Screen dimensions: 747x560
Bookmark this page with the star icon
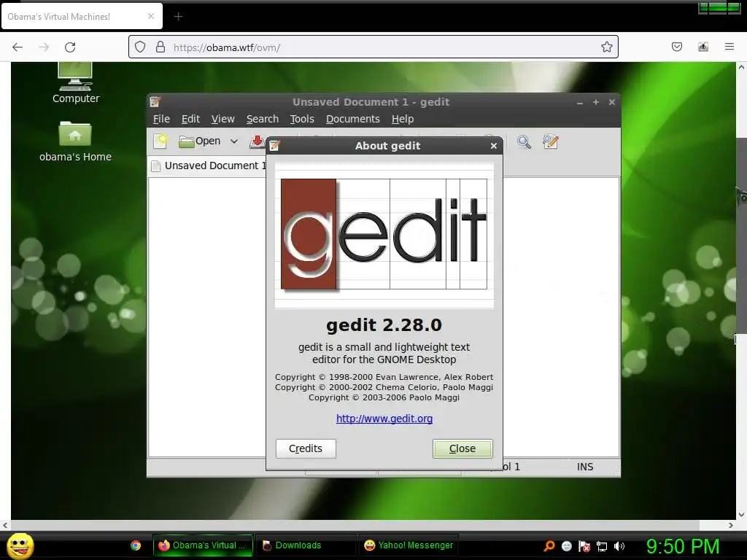606,47
